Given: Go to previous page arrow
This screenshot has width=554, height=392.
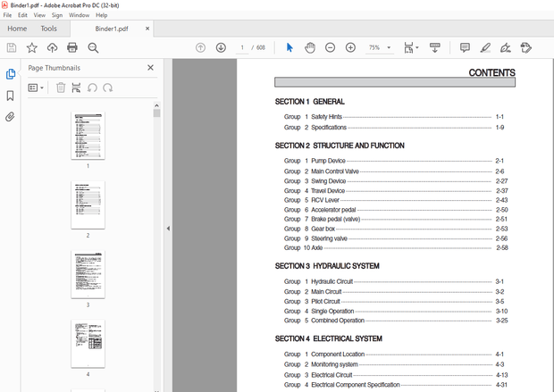Looking at the screenshot, I should pos(200,47).
